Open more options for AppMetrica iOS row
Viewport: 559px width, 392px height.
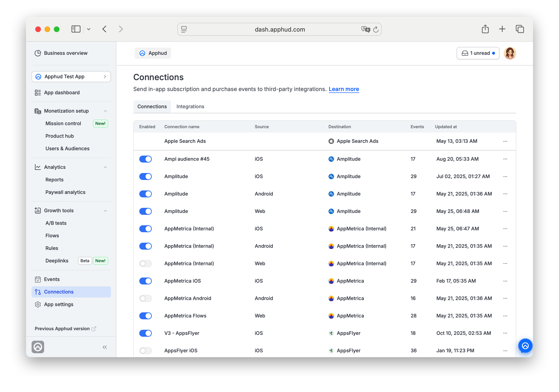(505, 281)
